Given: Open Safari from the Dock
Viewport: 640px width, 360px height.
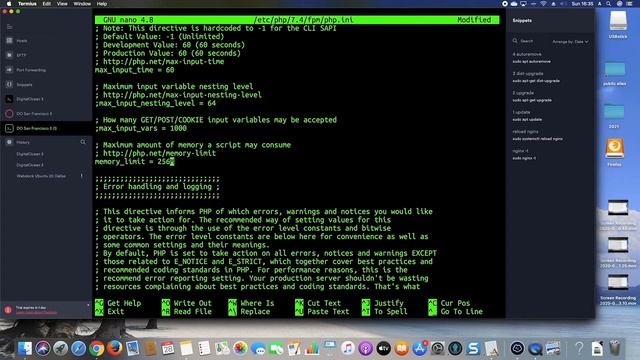Looking at the screenshot, I should point(78,348).
